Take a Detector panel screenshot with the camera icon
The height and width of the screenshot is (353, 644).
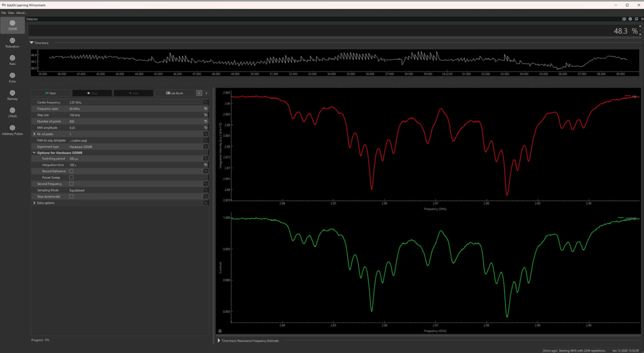[624, 19]
